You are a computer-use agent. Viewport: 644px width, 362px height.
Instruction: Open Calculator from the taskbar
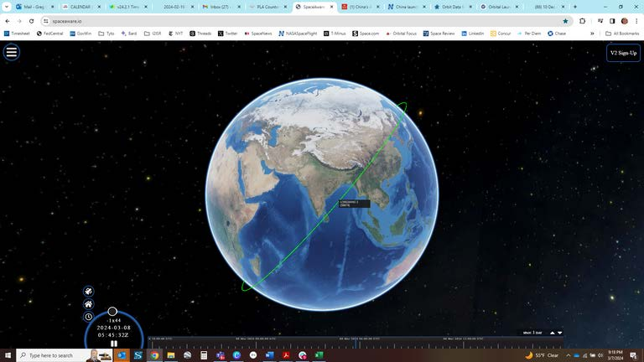204,355
